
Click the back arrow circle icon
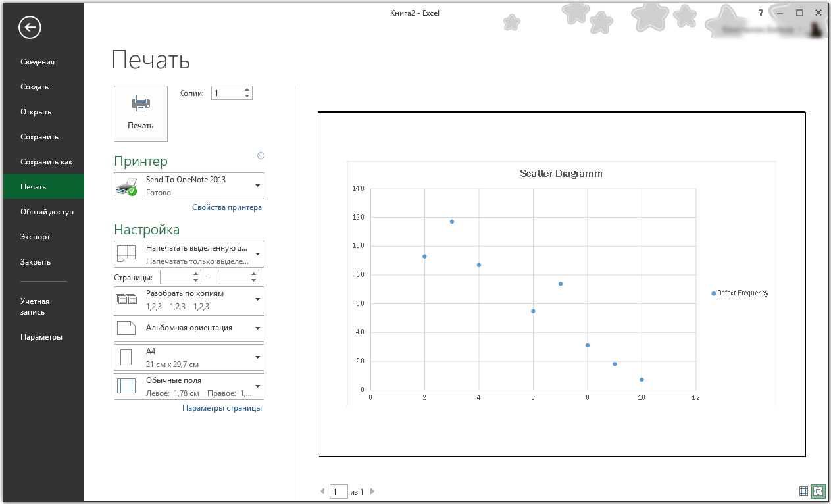pyautogui.click(x=30, y=27)
